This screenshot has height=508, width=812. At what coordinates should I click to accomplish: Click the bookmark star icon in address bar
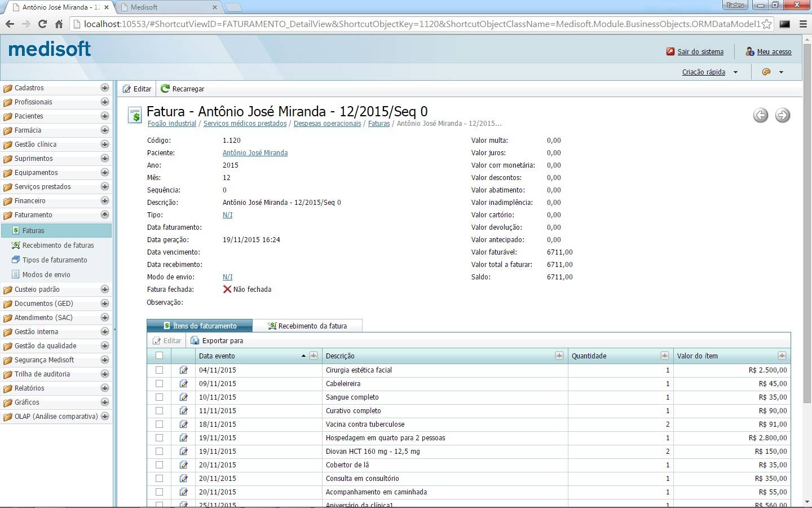pos(767,24)
